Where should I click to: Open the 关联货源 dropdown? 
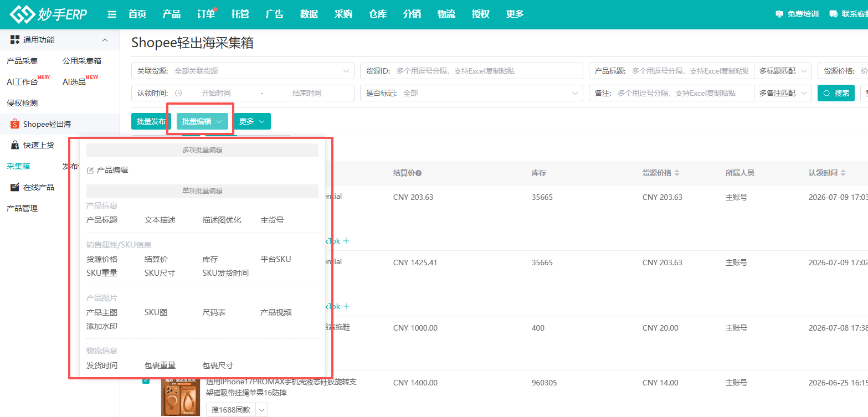point(243,71)
